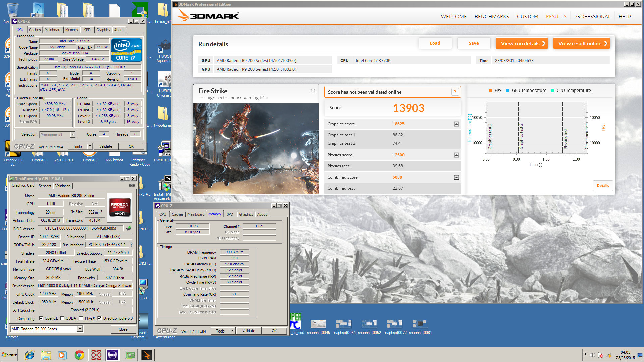Select the hwbotprime folder icon

pos(163,116)
